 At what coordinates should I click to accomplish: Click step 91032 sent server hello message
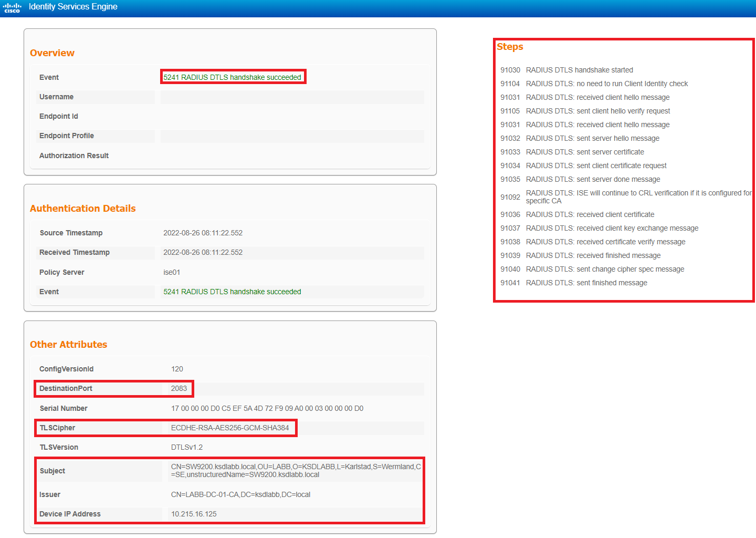tap(580, 138)
